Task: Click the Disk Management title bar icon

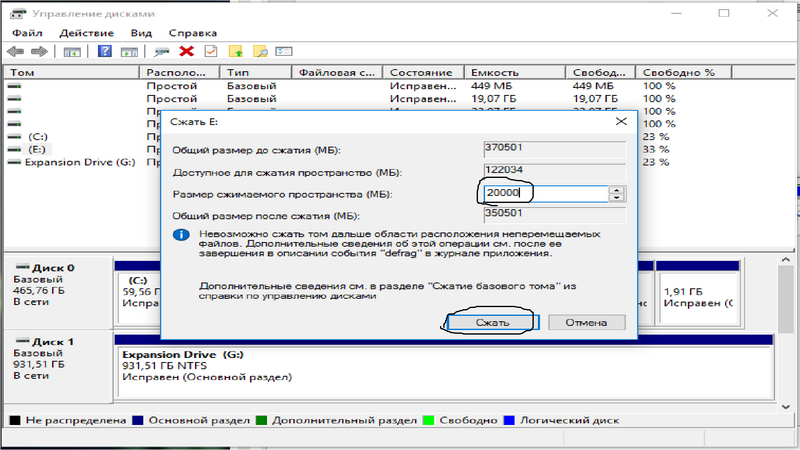Action: (18, 13)
